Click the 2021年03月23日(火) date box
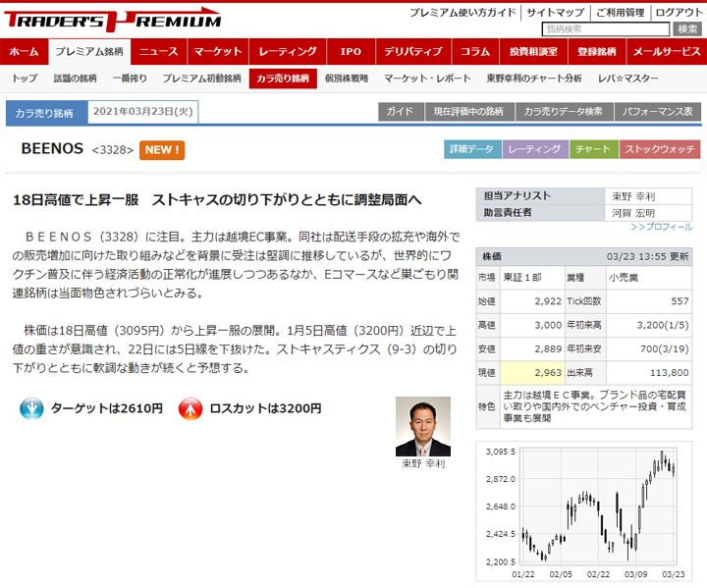The height and width of the screenshot is (588, 707). (143, 112)
